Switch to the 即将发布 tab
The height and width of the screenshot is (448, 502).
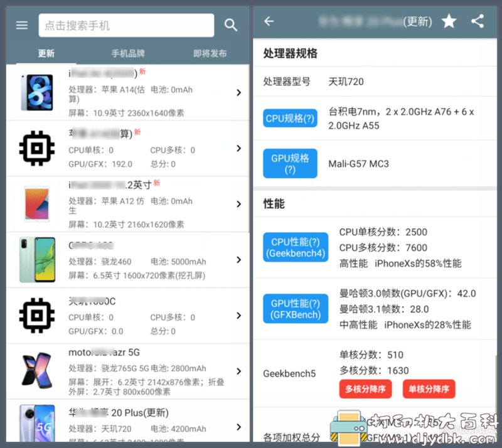tap(210, 53)
